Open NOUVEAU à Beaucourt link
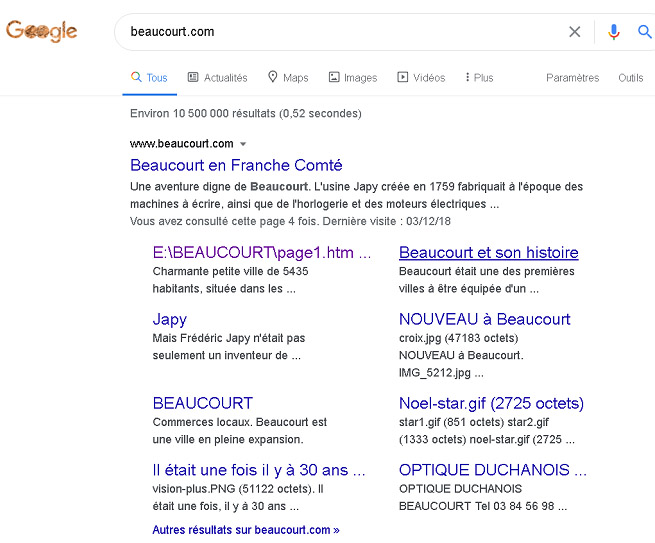Screen dimensions: 655x543 [x=484, y=319]
